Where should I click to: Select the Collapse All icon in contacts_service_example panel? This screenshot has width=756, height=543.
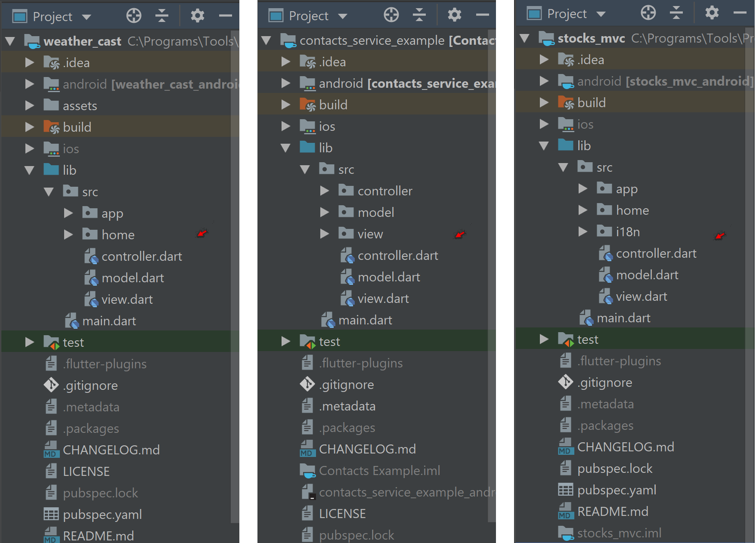pyautogui.click(x=419, y=15)
